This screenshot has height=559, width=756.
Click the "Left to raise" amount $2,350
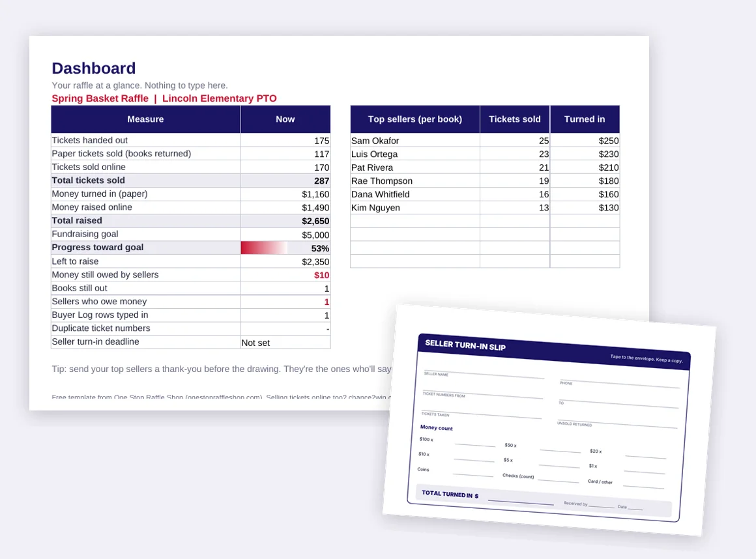click(x=316, y=262)
